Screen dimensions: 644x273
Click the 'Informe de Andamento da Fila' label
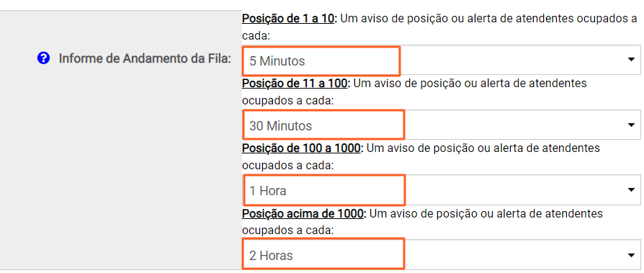[x=145, y=58]
